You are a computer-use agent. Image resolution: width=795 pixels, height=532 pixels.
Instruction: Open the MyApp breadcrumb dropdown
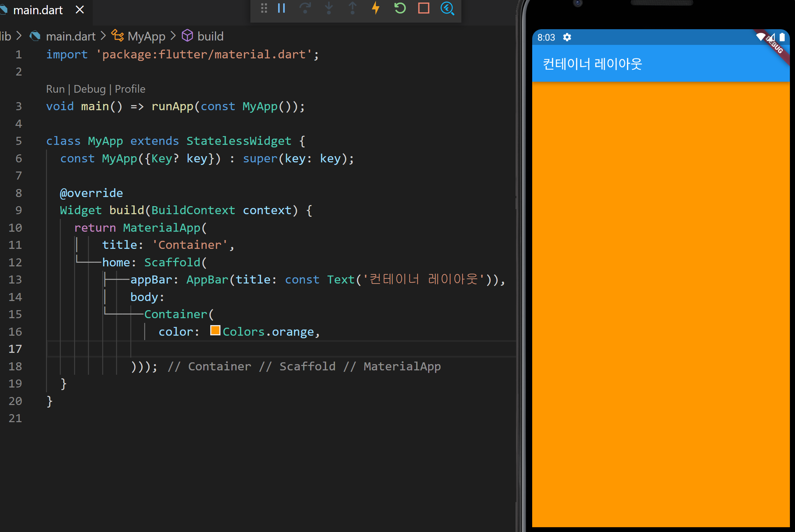[146, 36]
